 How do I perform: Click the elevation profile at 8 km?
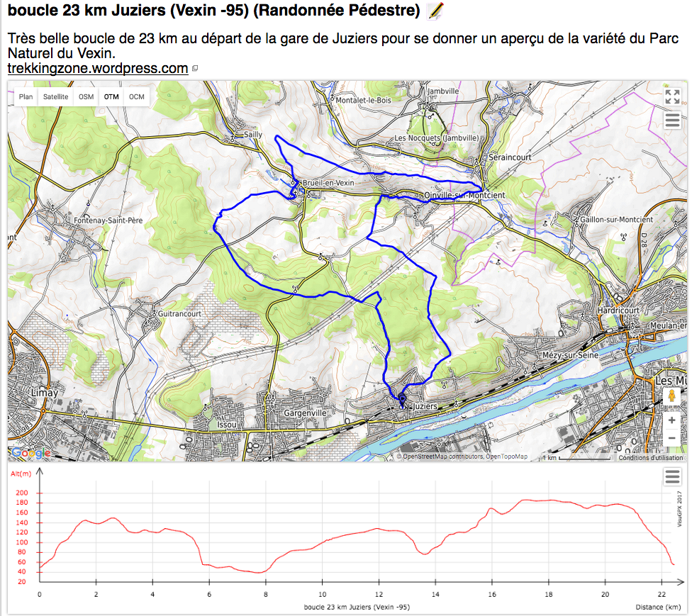pyautogui.click(x=266, y=571)
